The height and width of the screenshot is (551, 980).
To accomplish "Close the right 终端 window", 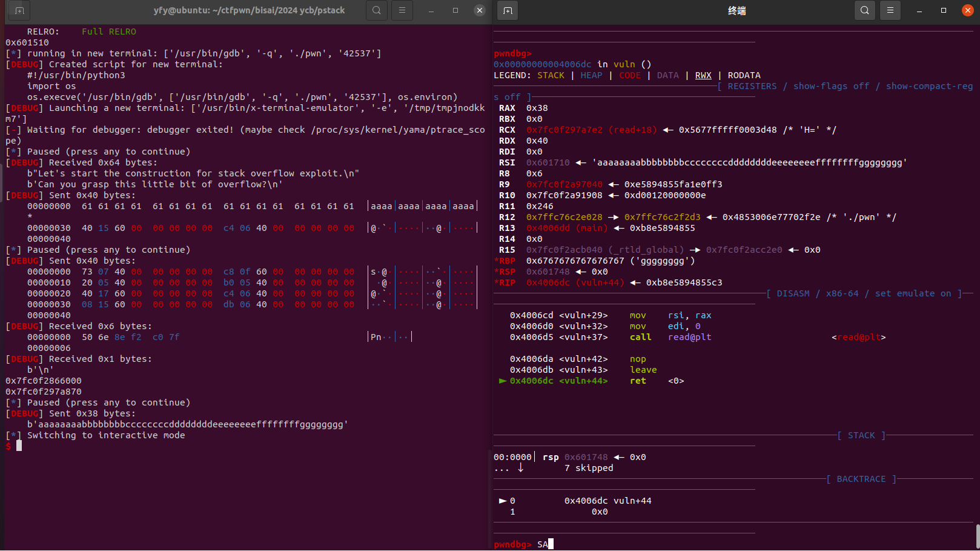I will coord(968,10).
